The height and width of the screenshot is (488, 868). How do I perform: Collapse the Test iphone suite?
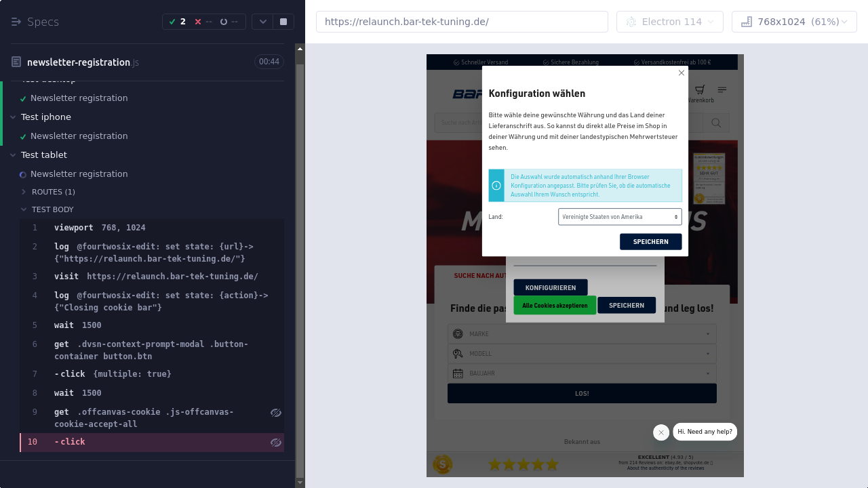tap(13, 117)
